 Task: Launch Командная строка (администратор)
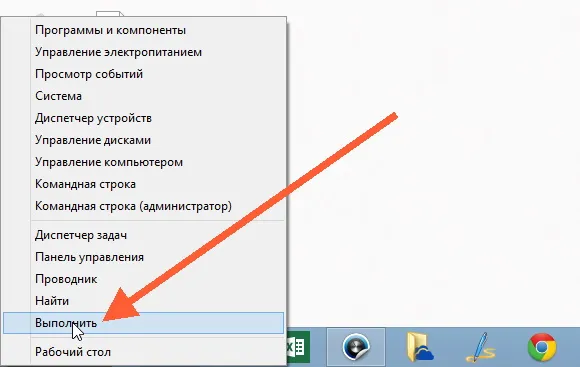(x=144, y=206)
